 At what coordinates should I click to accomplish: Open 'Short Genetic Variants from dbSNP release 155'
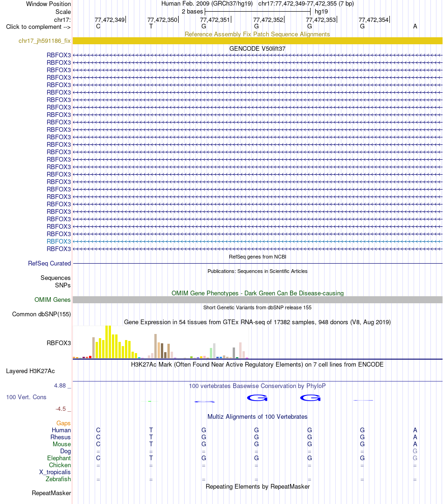(x=257, y=307)
